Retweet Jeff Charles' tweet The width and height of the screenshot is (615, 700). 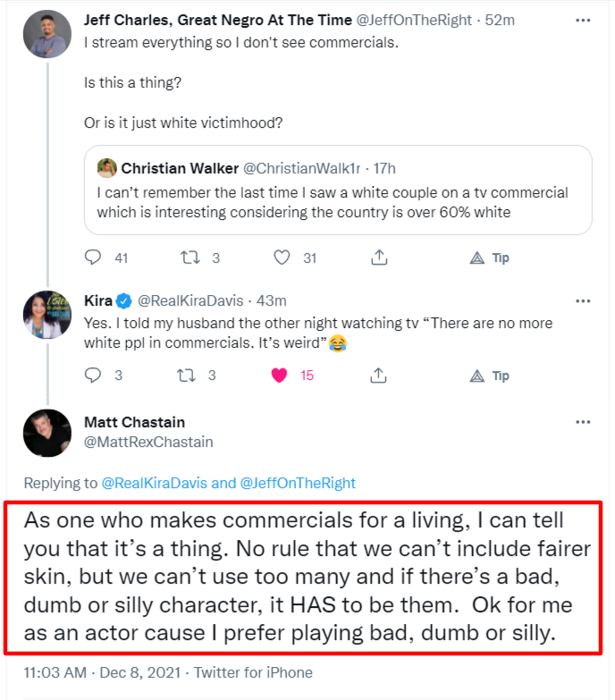pyautogui.click(x=191, y=257)
